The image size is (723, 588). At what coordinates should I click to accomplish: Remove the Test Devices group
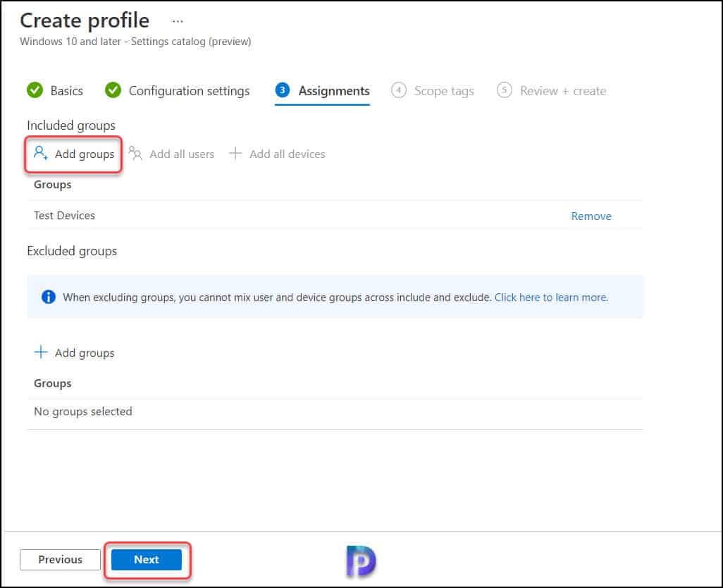tap(591, 216)
